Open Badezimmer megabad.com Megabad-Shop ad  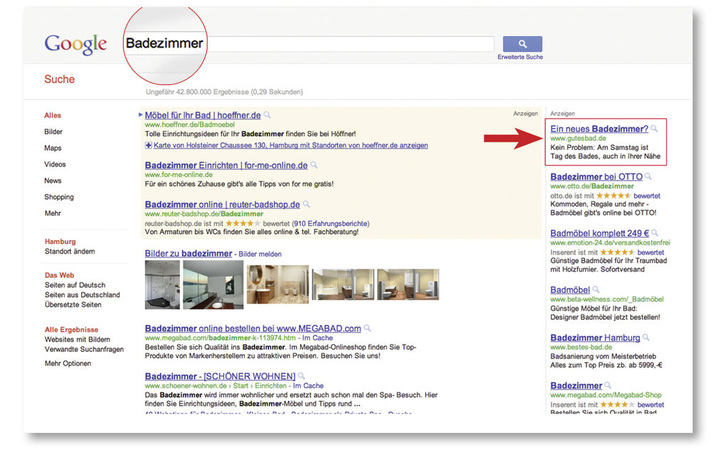576,385
